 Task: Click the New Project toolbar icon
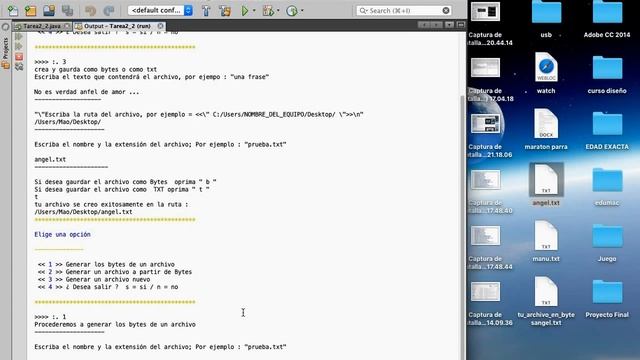pyautogui.click(x=30, y=11)
